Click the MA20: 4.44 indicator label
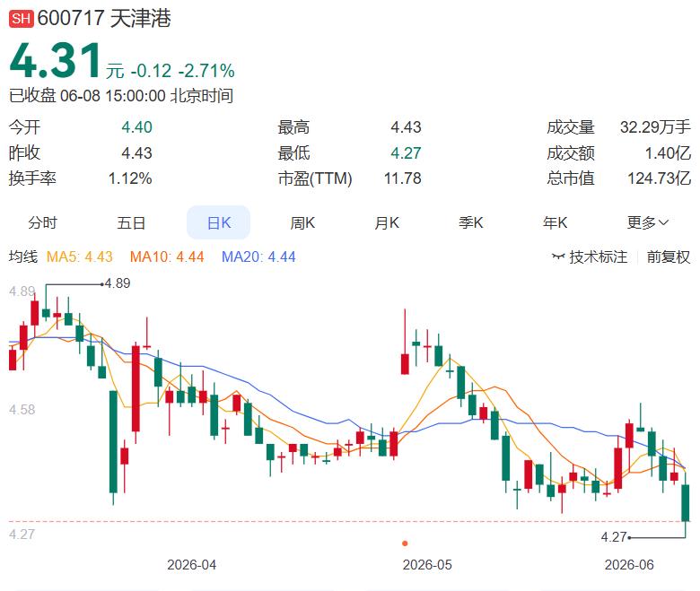Image resolution: width=700 pixels, height=591 pixels. pos(258,256)
